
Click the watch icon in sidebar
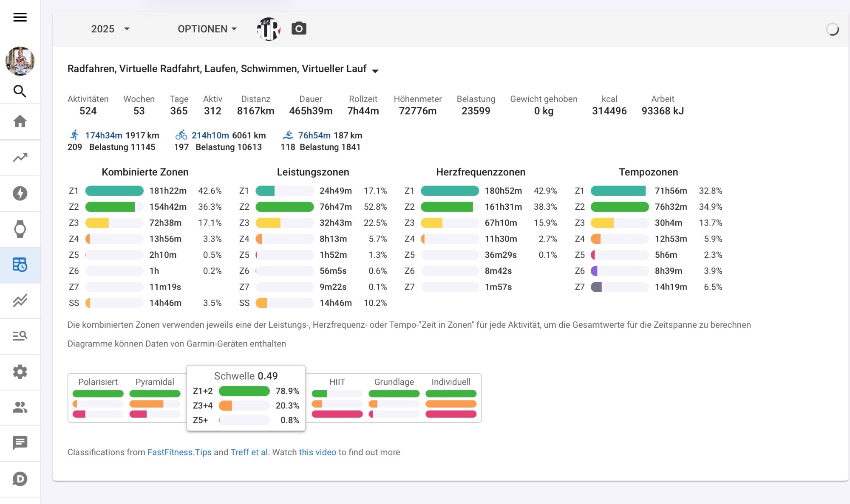[20, 229]
